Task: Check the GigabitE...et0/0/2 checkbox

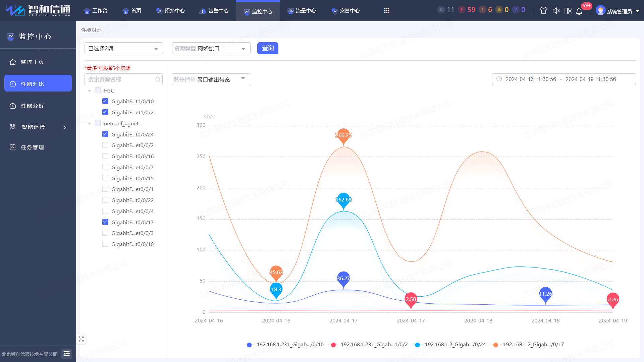Action: pyautogui.click(x=105, y=145)
